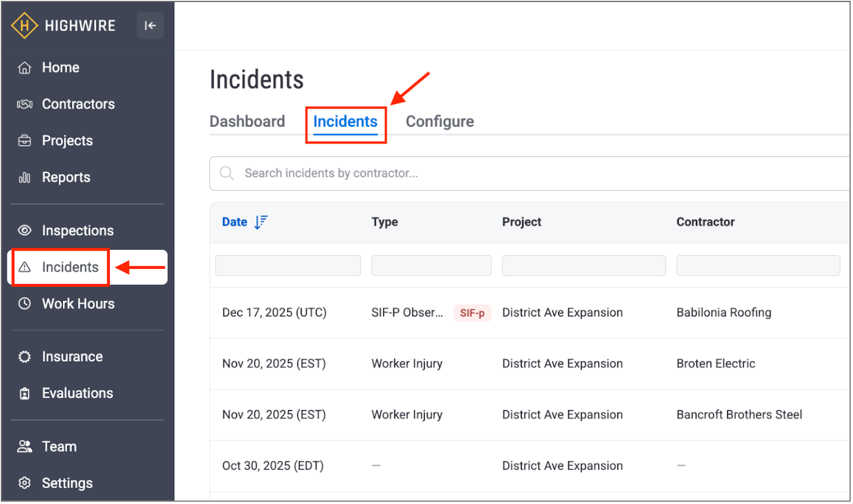This screenshot has height=504, width=853.
Task: Open Reports via the bar chart icon
Action: pyautogui.click(x=25, y=177)
